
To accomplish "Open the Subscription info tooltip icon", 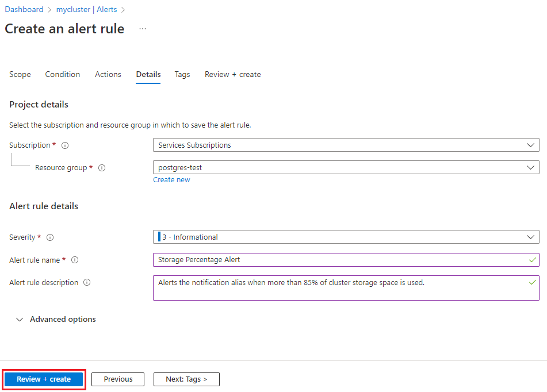I will [x=65, y=145].
